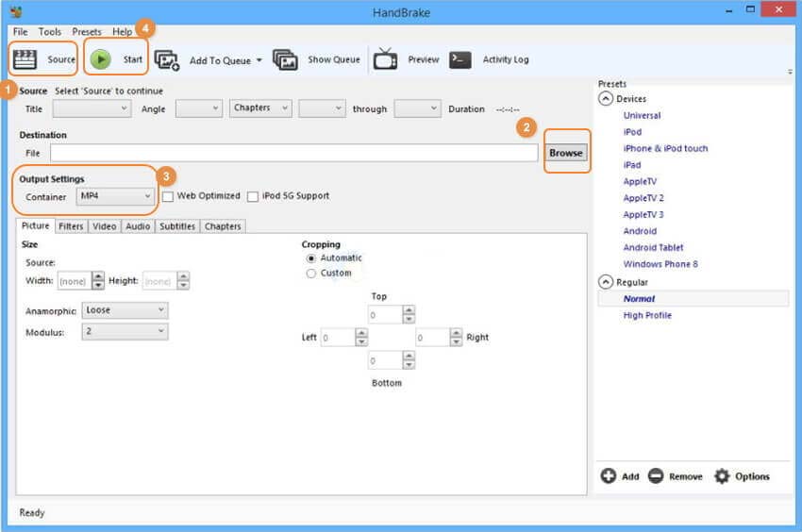Click the Remove preset minus icon
The width and height of the screenshot is (802, 532).
click(x=656, y=476)
